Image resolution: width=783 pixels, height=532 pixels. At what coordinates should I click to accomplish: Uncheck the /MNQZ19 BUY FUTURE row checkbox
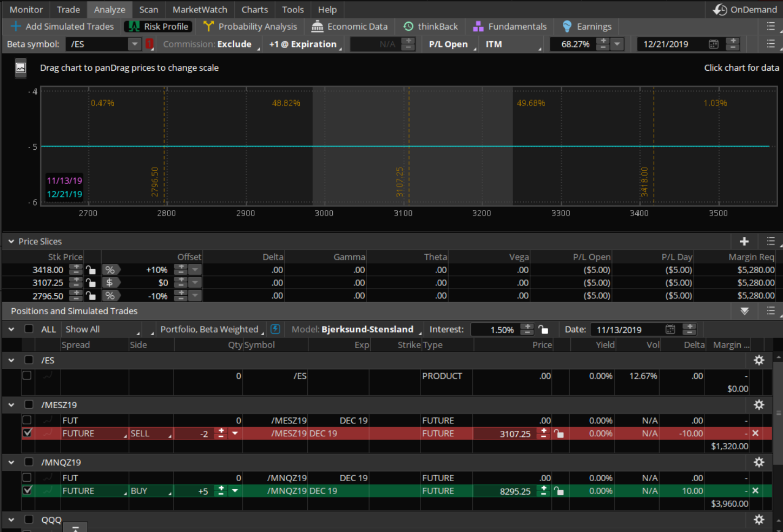coord(27,490)
